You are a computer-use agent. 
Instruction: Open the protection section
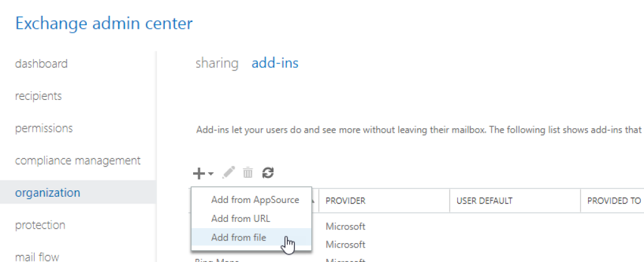pos(40,225)
